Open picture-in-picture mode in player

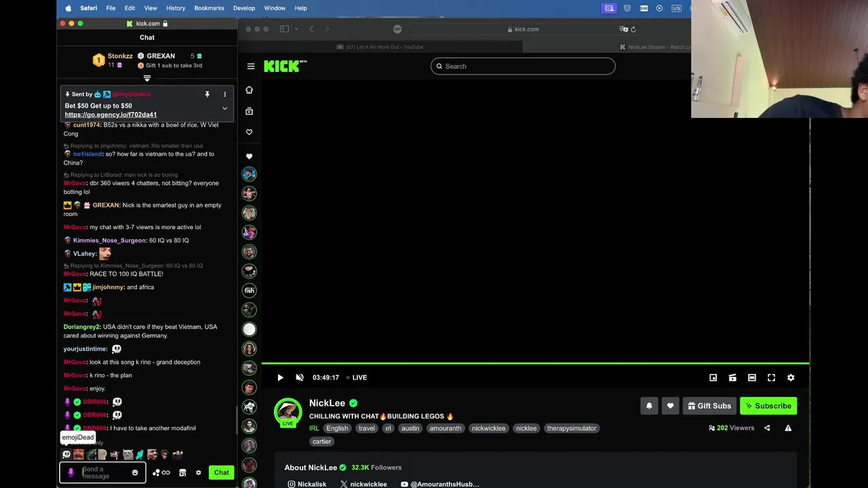point(713,378)
